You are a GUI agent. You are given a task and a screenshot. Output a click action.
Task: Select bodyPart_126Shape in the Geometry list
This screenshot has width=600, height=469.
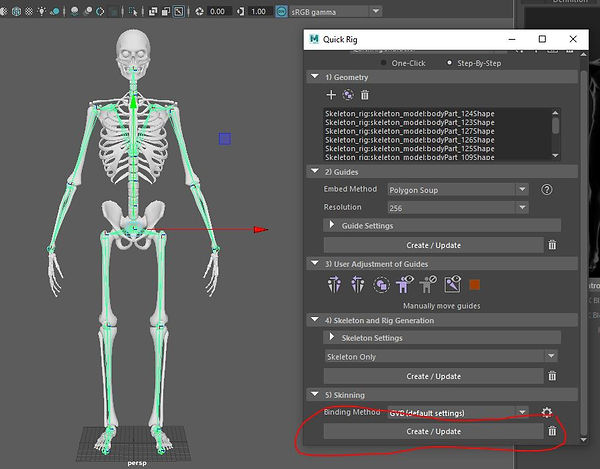[x=409, y=140]
